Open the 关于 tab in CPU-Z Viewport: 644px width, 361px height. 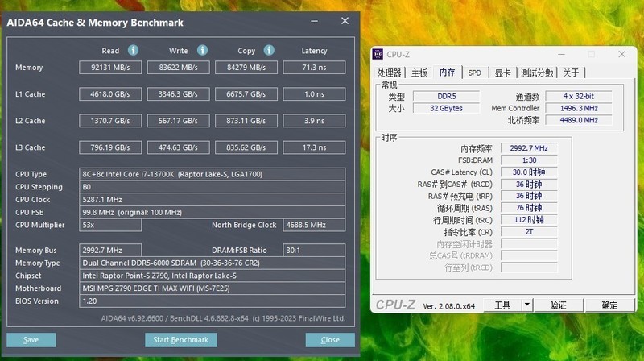[571, 73]
